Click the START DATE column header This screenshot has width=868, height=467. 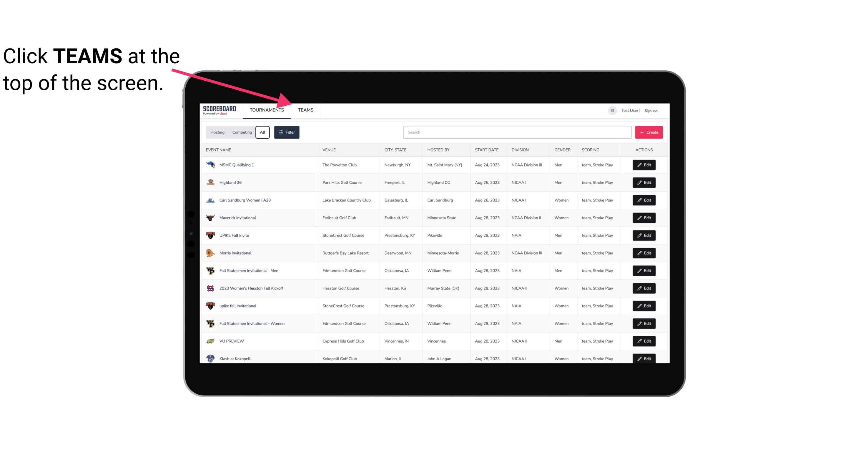point(486,149)
